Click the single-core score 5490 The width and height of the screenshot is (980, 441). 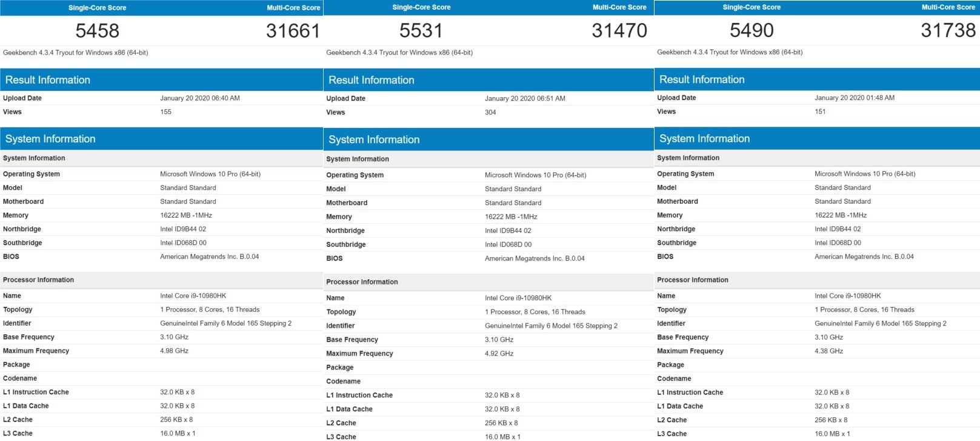(752, 30)
